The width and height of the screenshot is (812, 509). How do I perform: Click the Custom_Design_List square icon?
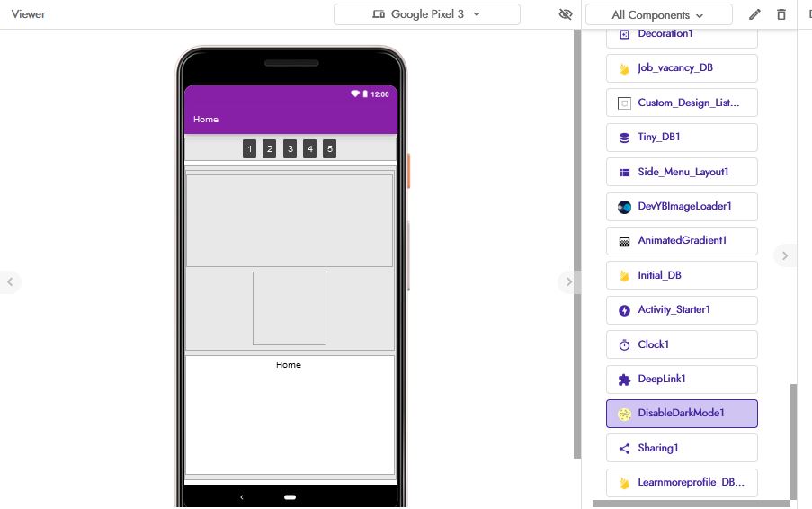625,103
